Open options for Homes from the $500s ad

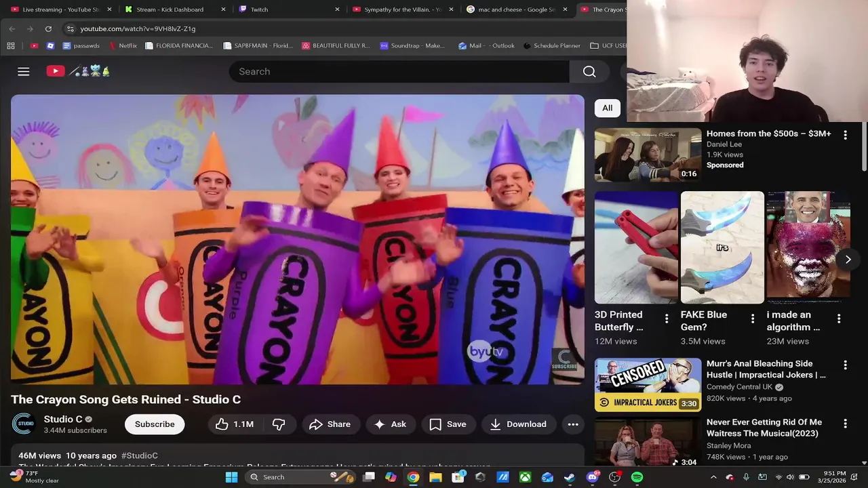pos(845,135)
